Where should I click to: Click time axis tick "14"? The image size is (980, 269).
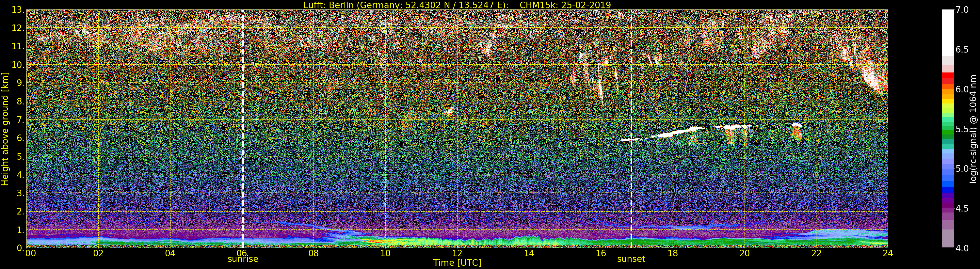(x=529, y=253)
